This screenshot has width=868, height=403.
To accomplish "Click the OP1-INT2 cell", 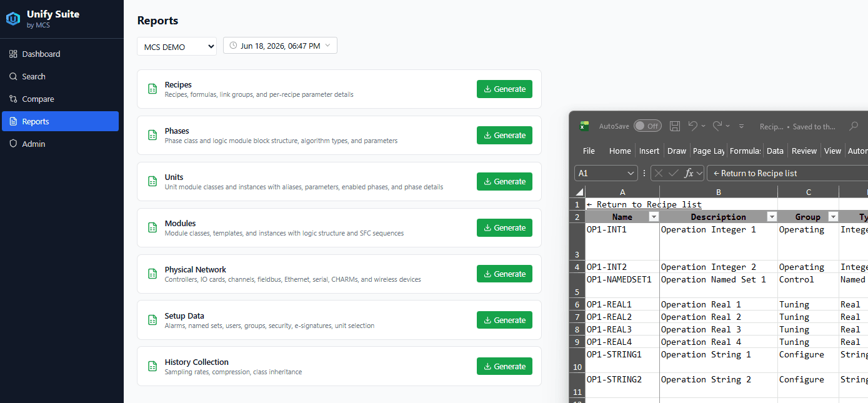I will [622, 267].
